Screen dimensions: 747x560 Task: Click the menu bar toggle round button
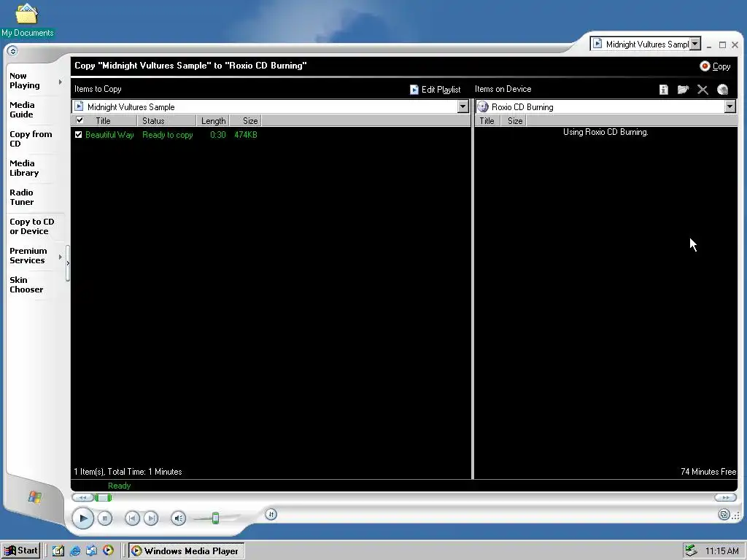12,51
